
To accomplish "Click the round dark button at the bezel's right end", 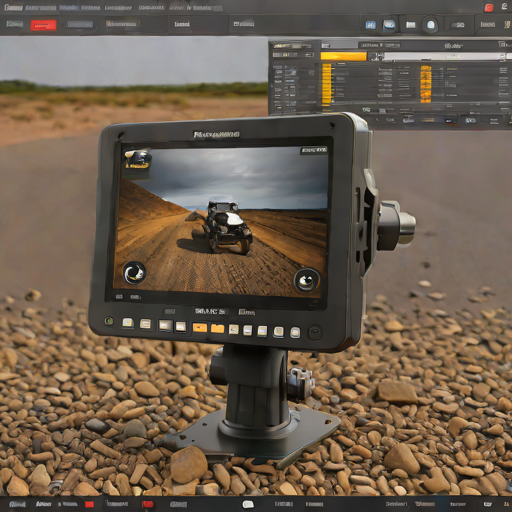I will pyautogui.click(x=315, y=332).
